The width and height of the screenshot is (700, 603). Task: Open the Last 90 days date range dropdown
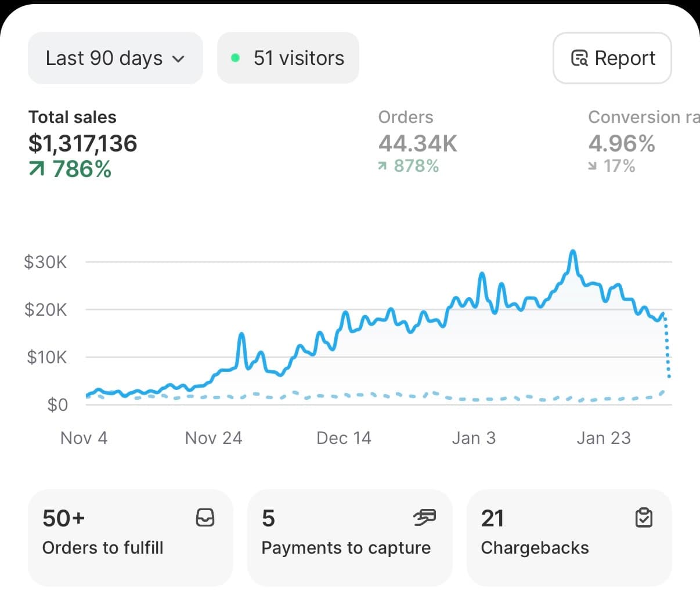[x=115, y=57]
